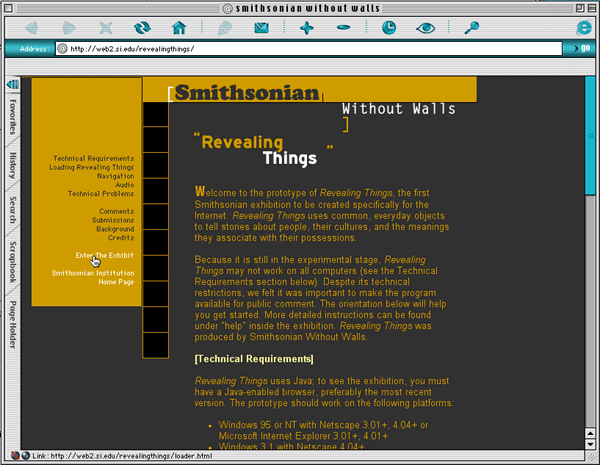The width and height of the screenshot is (600, 465).
Task: Open Search magnifier icon in toolbar
Action: (471, 28)
